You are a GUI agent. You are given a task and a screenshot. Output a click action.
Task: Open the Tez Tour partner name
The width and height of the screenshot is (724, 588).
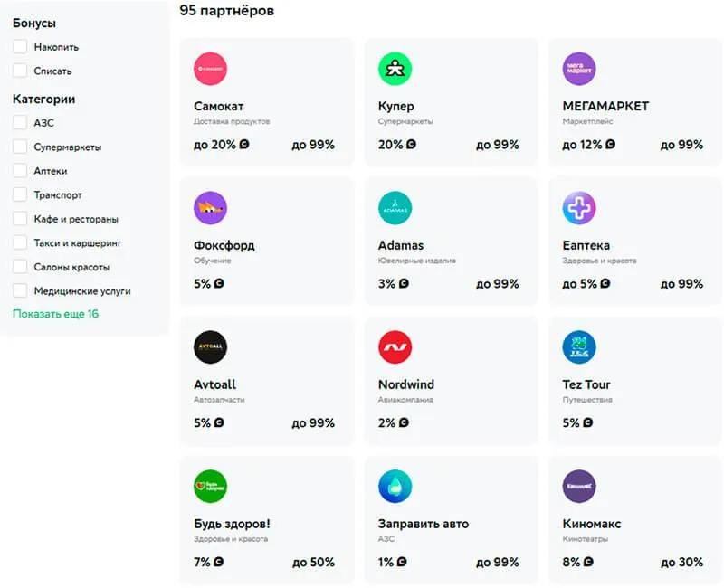click(586, 384)
